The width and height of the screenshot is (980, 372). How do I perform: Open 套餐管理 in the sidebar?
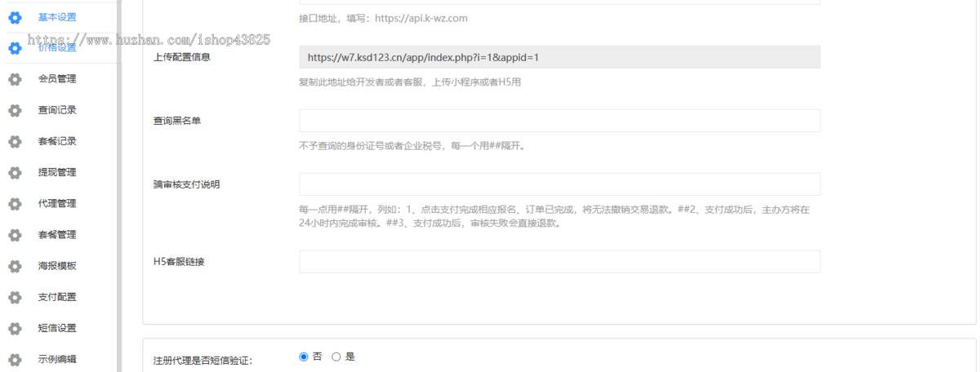point(57,235)
